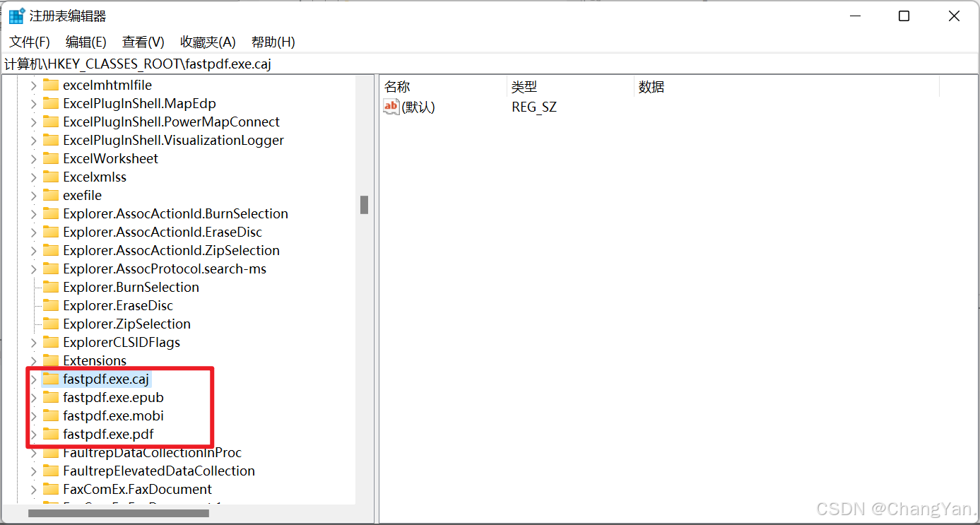Select the (默认) value name
The height and width of the screenshot is (525, 980).
418,107
